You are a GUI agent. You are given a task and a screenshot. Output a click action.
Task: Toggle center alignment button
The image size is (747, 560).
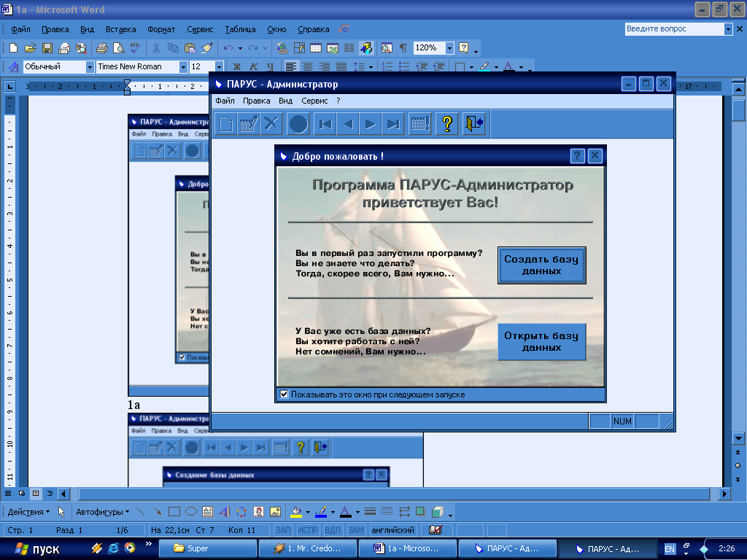(308, 66)
